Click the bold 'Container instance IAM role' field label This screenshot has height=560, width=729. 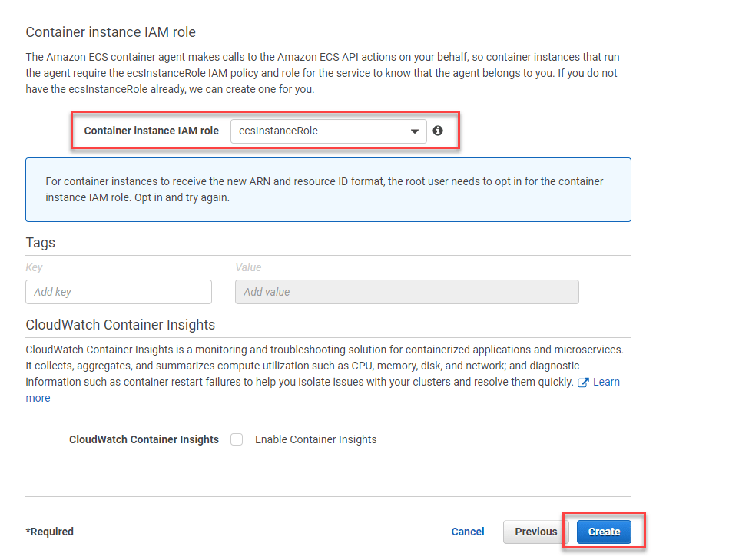pyautogui.click(x=151, y=131)
